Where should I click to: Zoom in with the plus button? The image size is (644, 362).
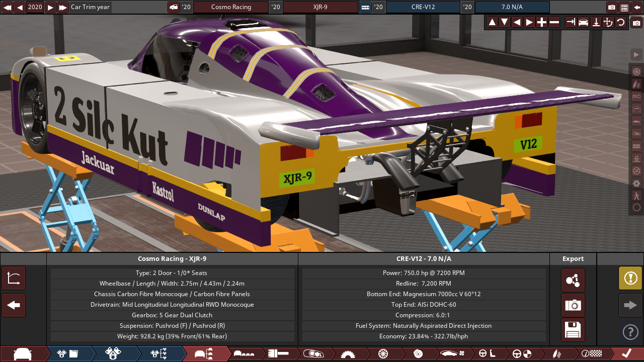542,22
